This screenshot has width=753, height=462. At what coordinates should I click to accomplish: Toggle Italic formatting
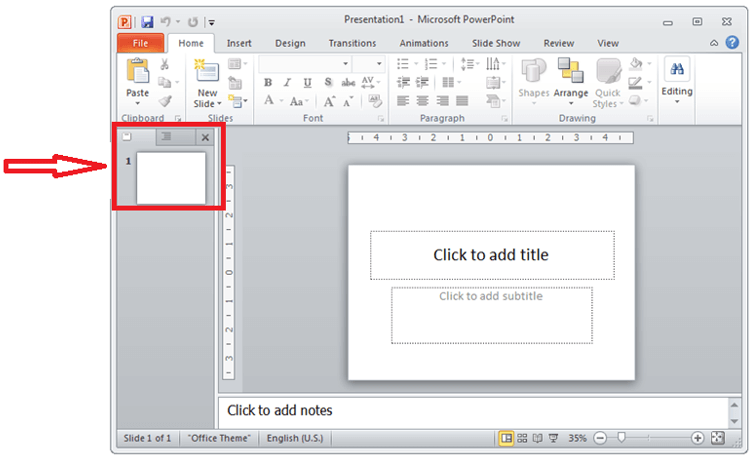tap(287, 83)
